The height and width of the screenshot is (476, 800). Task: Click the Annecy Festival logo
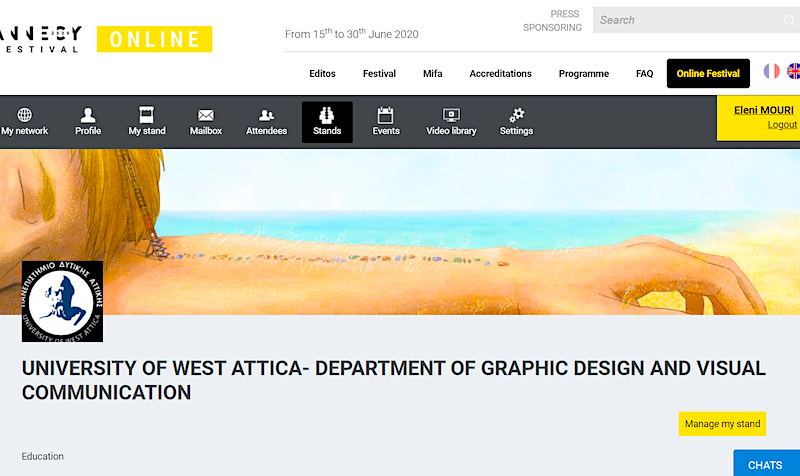(x=40, y=39)
